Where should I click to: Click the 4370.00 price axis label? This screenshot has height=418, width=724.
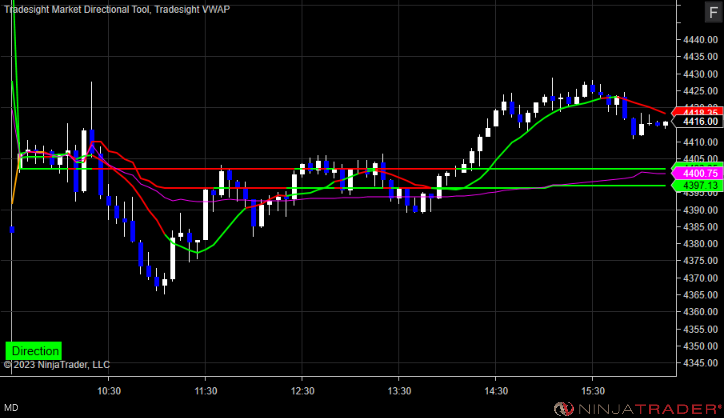[700, 278]
